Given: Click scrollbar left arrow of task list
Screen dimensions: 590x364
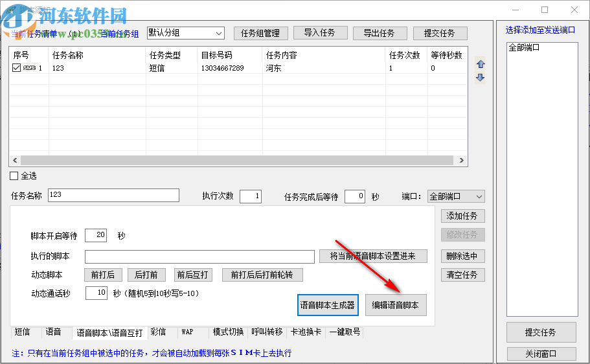Looking at the screenshot, I should pos(15,161).
